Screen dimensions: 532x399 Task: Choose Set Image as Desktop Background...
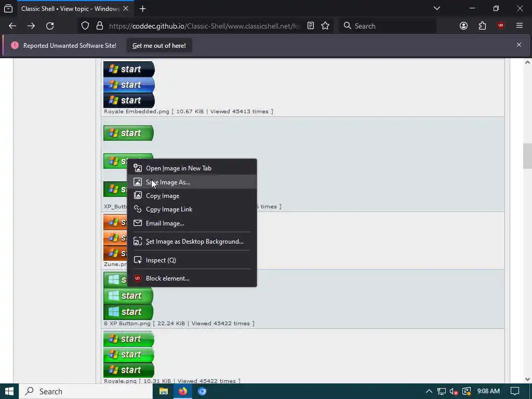192,242
